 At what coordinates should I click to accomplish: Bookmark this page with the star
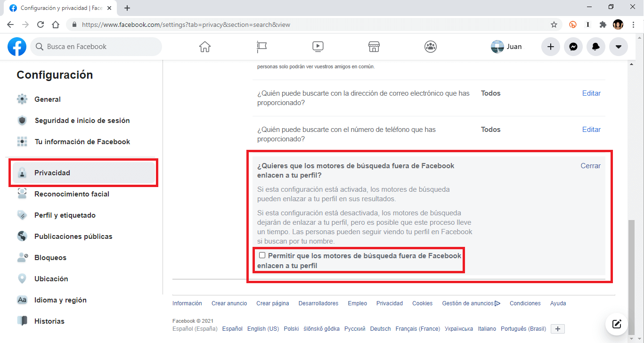coord(554,24)
